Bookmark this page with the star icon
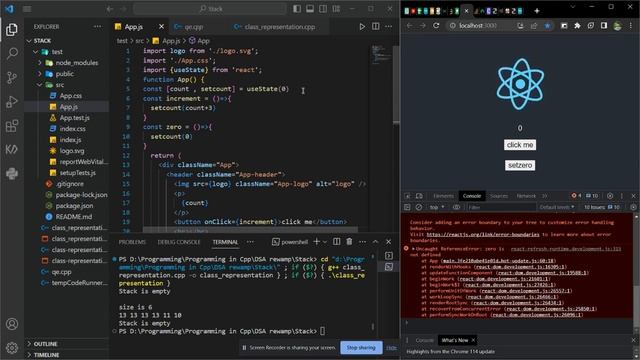The image size is (640, 360). [547, 26]
